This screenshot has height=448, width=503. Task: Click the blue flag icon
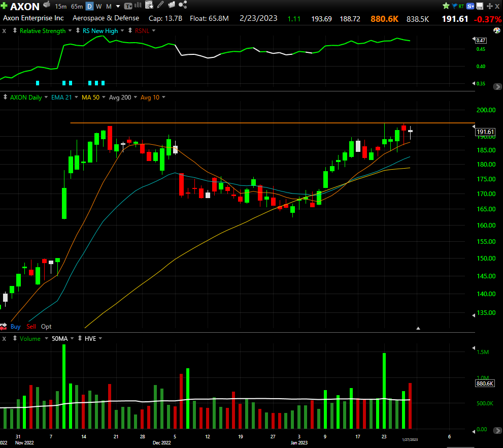click(x=455, y=6)
